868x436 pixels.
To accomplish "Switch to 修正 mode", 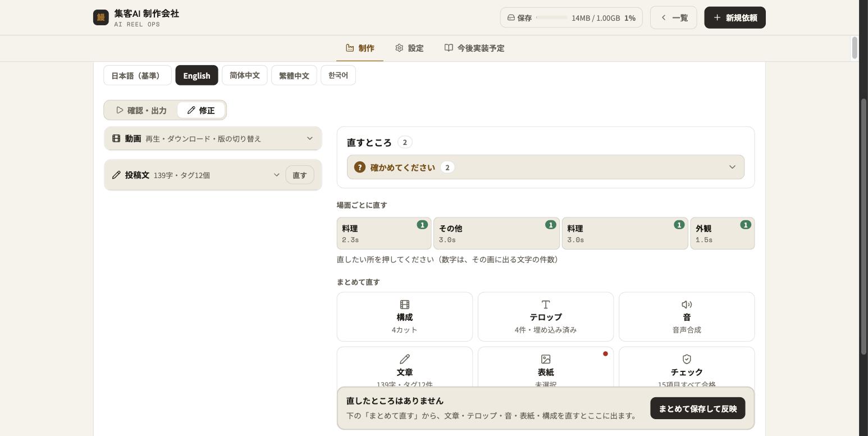I will tap(201, 110).
